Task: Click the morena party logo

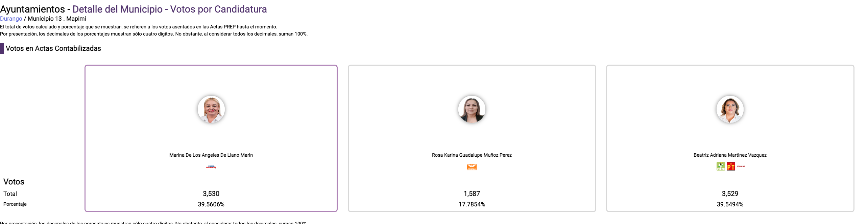Action: [741, 166]
